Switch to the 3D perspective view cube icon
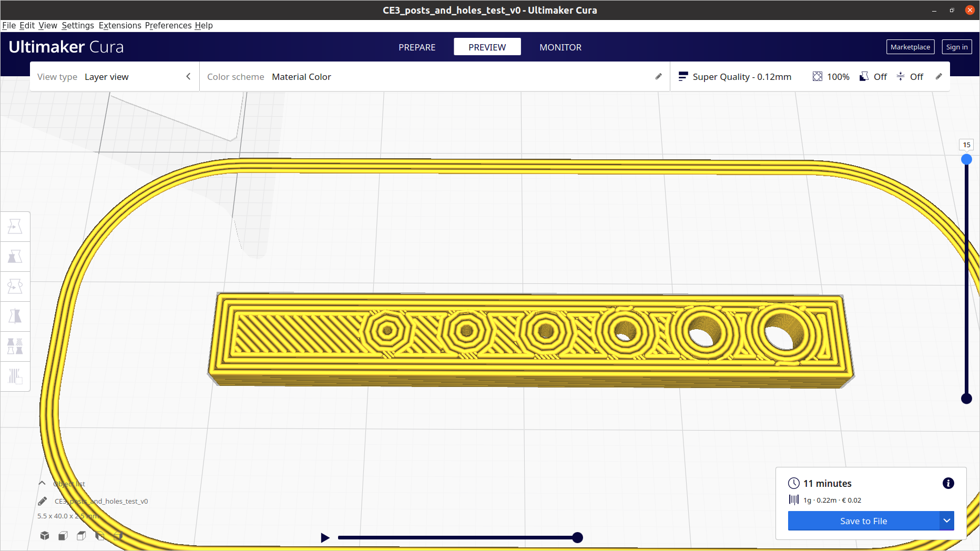 click(x=45, y=536)
